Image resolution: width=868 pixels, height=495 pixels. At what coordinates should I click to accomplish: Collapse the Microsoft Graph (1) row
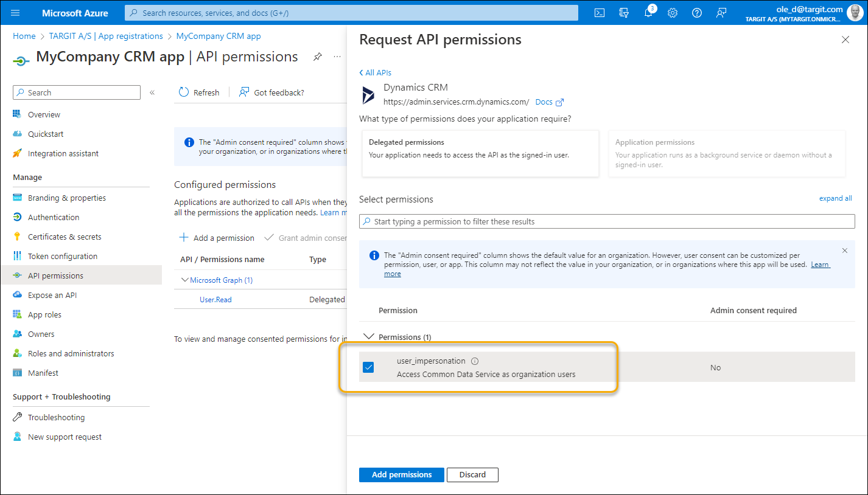[x=185, y=280]
